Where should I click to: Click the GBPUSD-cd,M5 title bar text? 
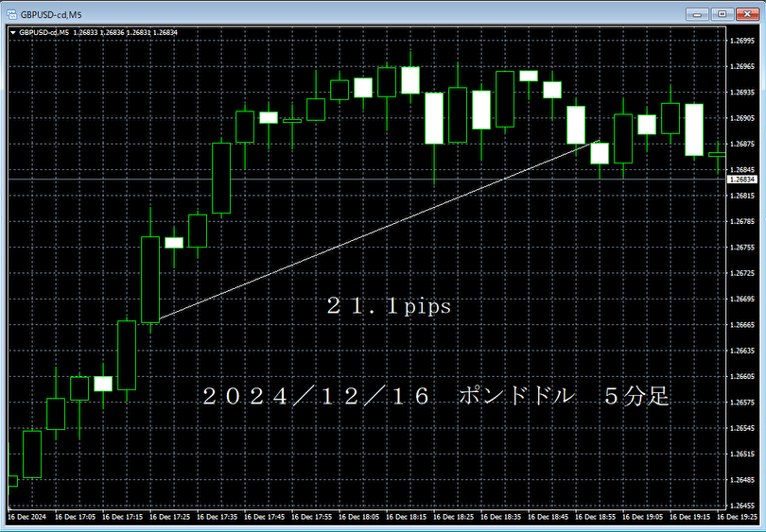[51, 14]
